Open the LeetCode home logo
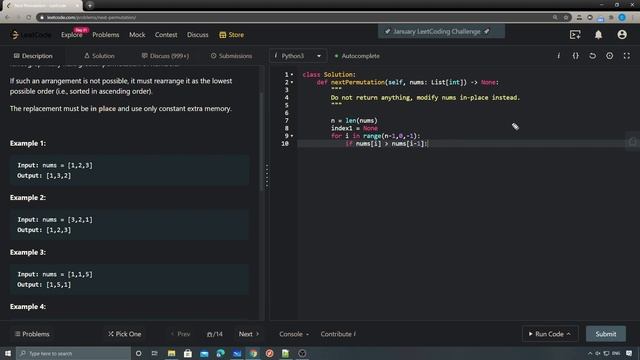Image resolution: width=640 pixels, height=360 pixels. [31, 35]
